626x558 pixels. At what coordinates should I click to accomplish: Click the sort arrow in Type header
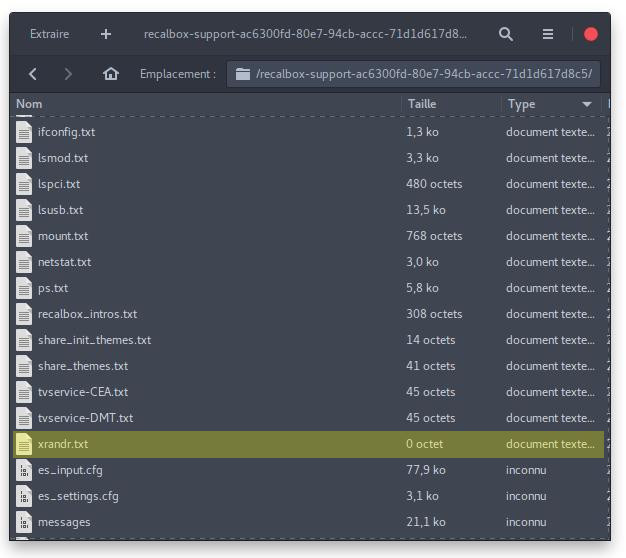pyautogui.click(x=586, y=104)
